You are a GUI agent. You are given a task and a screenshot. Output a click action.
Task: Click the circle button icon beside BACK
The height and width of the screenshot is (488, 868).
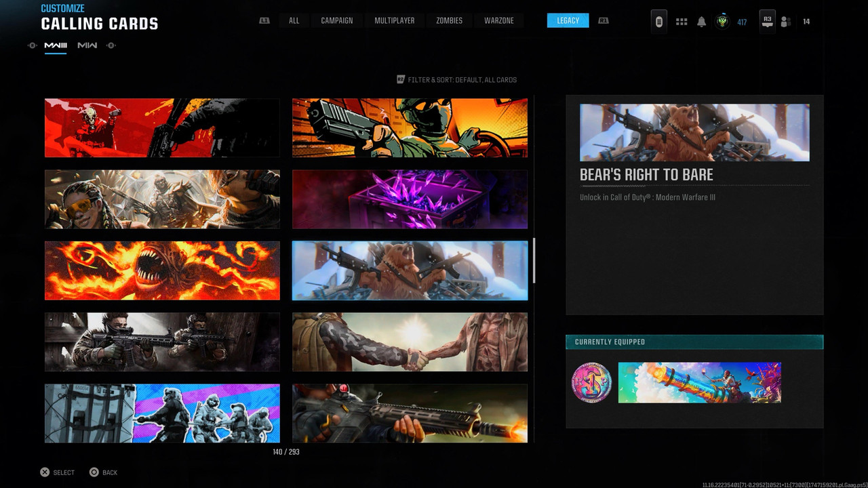(94, 472)
